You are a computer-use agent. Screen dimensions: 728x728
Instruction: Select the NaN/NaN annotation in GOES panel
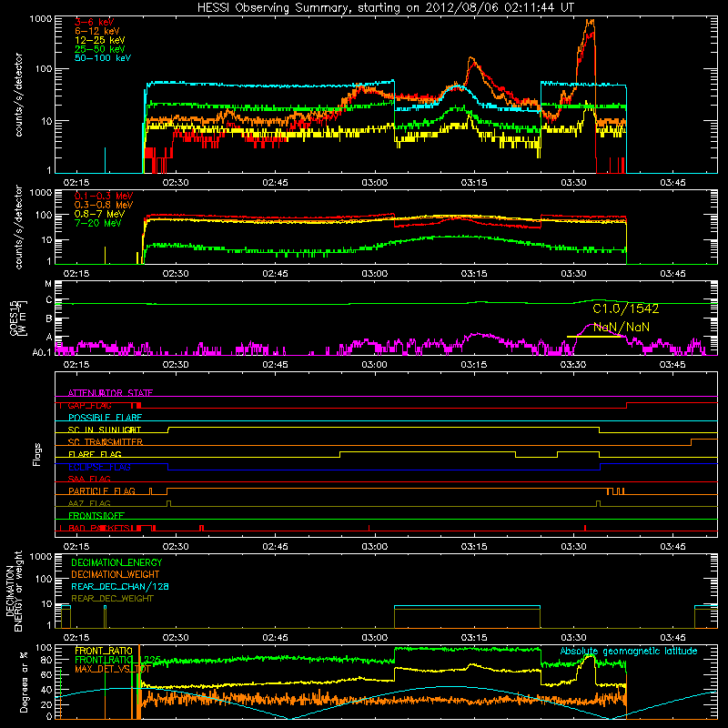pos(622,328)
